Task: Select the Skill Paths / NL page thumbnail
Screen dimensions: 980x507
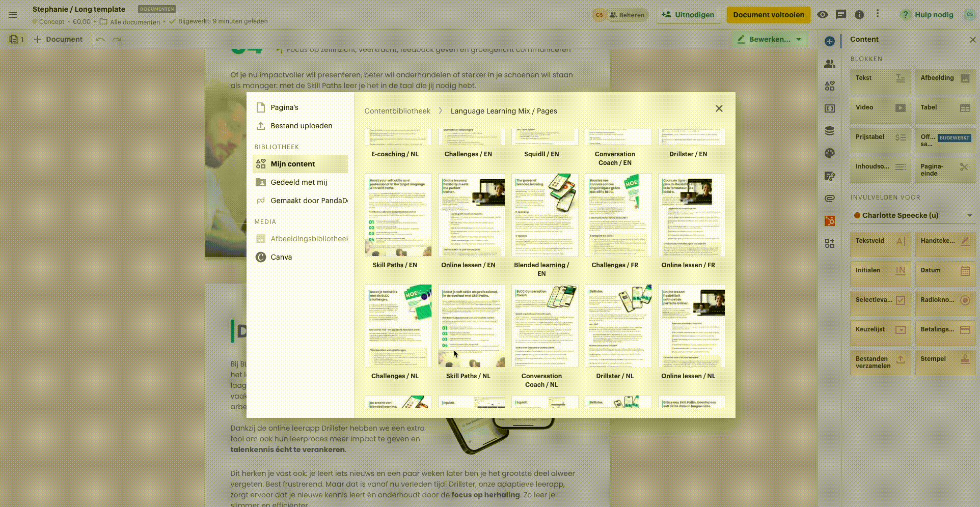Action: pos(471,326)
